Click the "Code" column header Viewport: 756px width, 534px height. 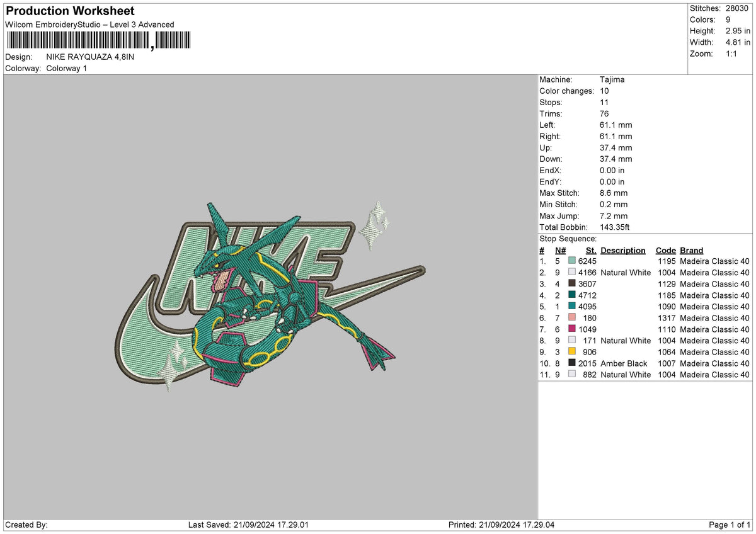665,251
